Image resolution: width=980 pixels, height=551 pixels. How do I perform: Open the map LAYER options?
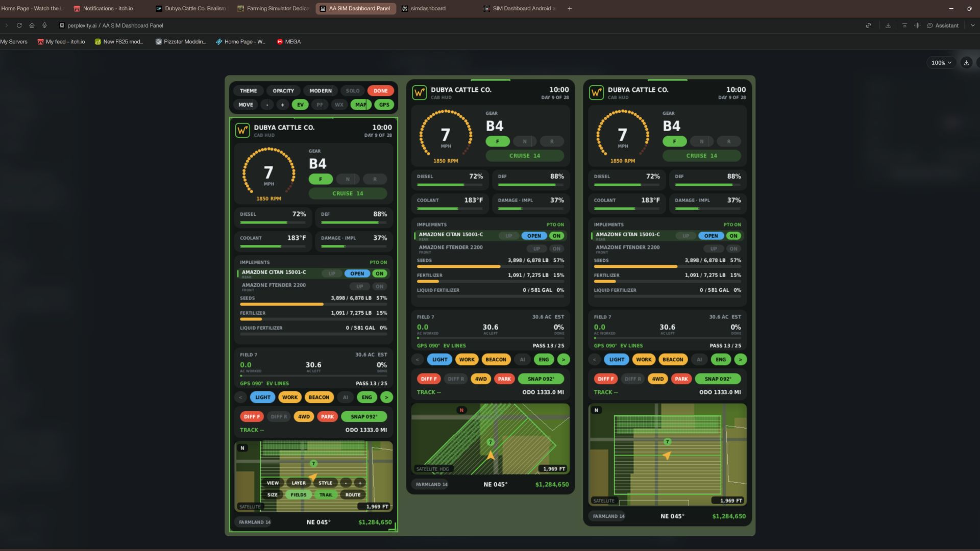pyautogui.click(x=299, y=483)
